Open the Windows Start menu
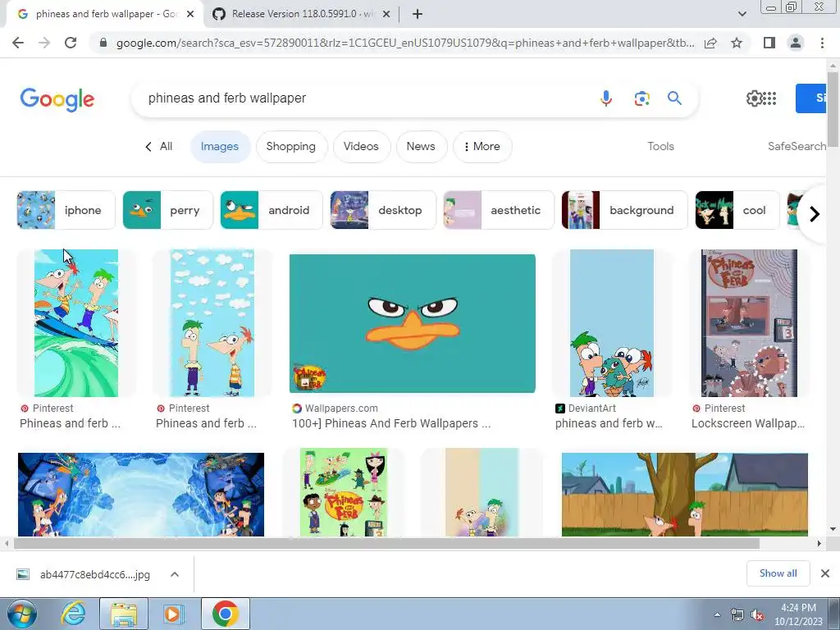 21,614
